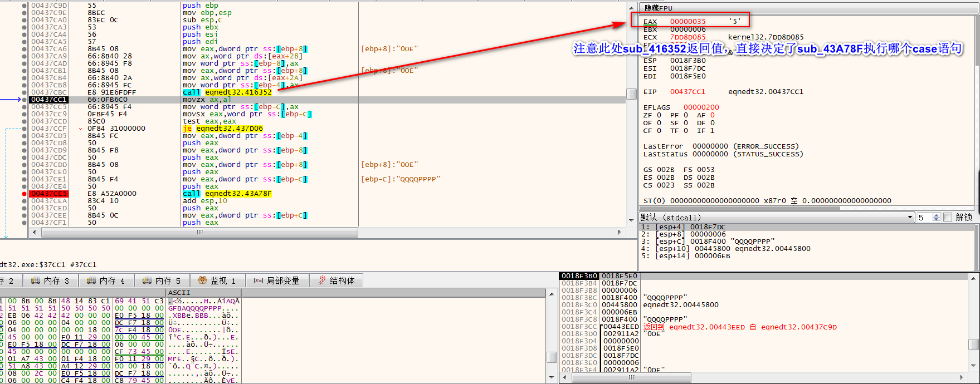Screen dimensions: 980x384
Task: Toggle breakpoint dot at address 00437CA0
Action: [24, 20]
